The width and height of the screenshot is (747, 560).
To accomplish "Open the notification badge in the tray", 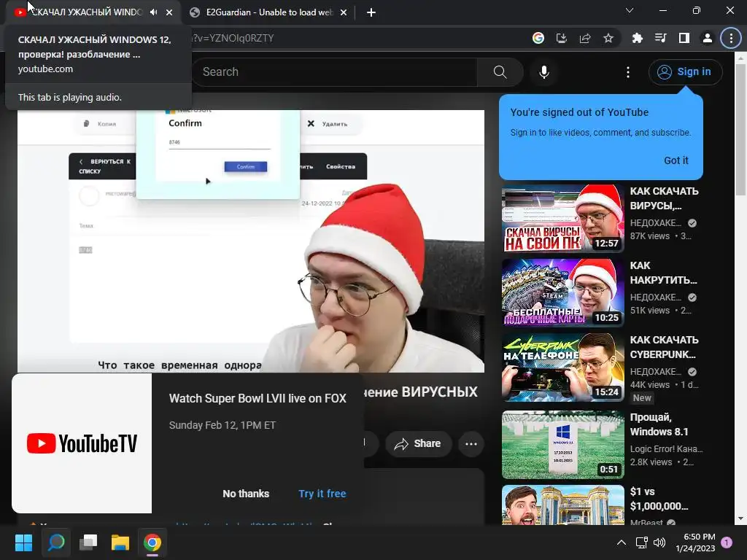I will pos(727,542).
